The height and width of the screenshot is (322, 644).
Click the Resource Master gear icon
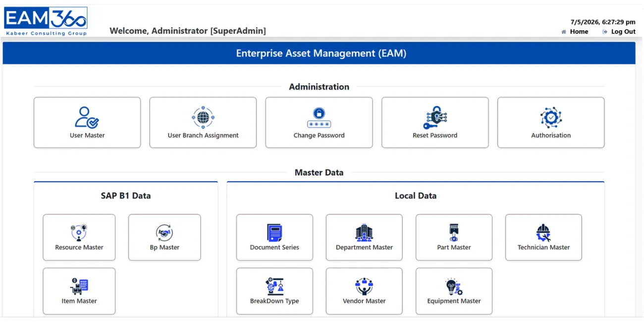[x=79, y=233]
